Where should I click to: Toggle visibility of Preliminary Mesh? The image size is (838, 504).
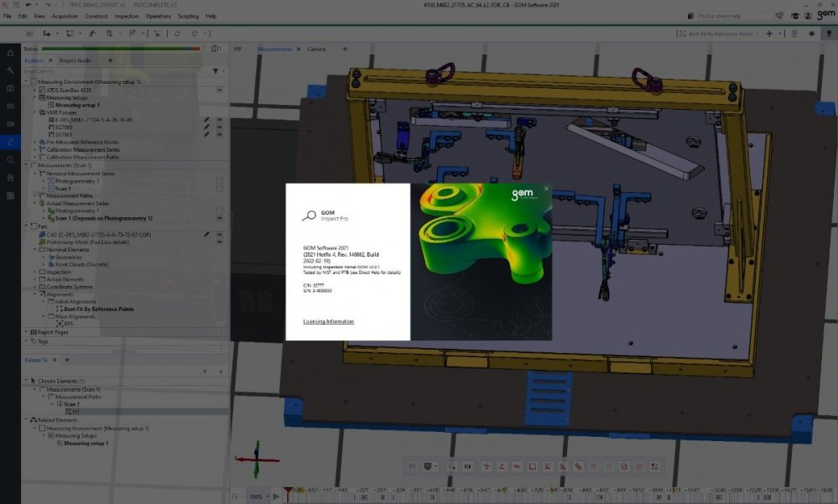[219, 242]
